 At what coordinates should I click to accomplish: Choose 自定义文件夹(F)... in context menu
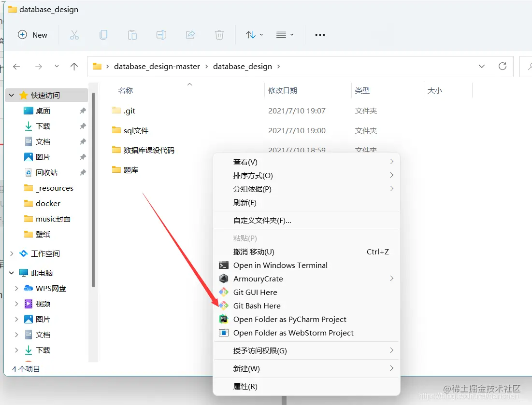coord(306,221)
